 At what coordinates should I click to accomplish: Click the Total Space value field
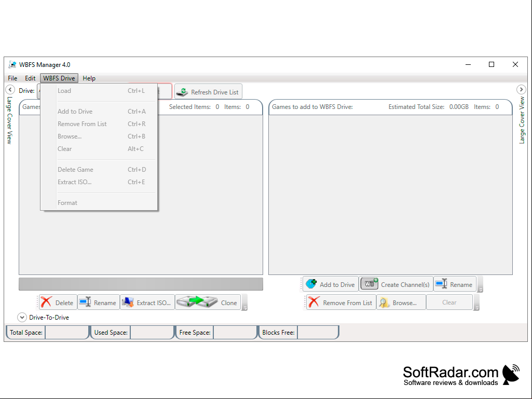pos(66,332)
